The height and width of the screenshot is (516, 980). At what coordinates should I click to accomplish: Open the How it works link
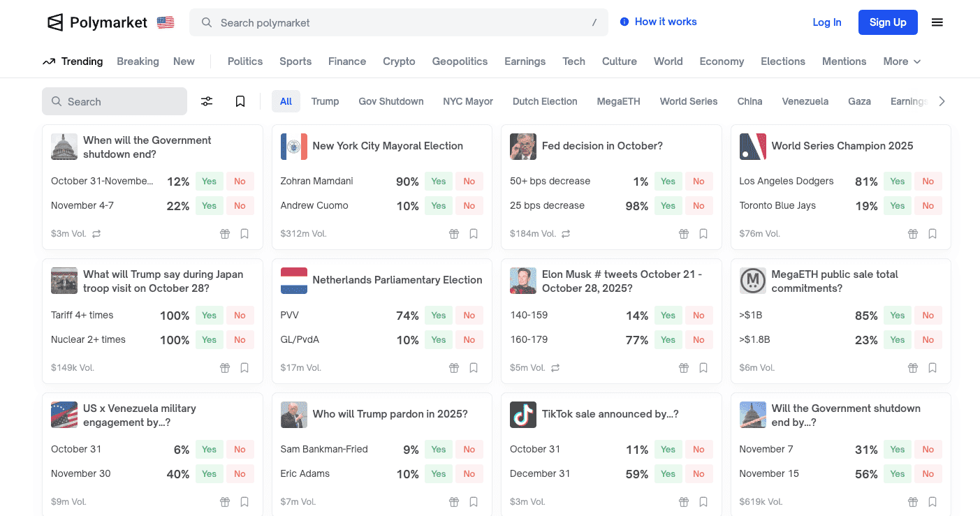(665, 22)
